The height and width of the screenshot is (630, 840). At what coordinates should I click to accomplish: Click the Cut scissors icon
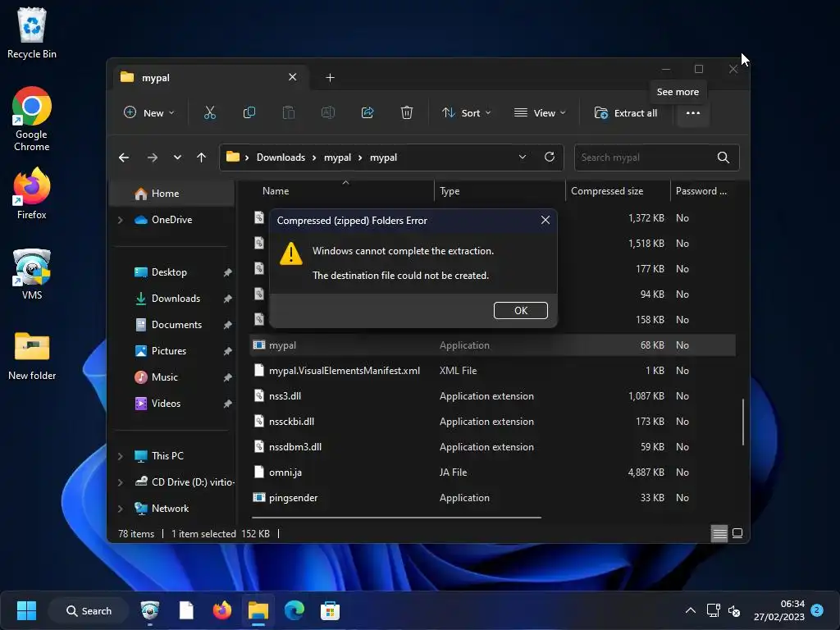pos(209,113)
